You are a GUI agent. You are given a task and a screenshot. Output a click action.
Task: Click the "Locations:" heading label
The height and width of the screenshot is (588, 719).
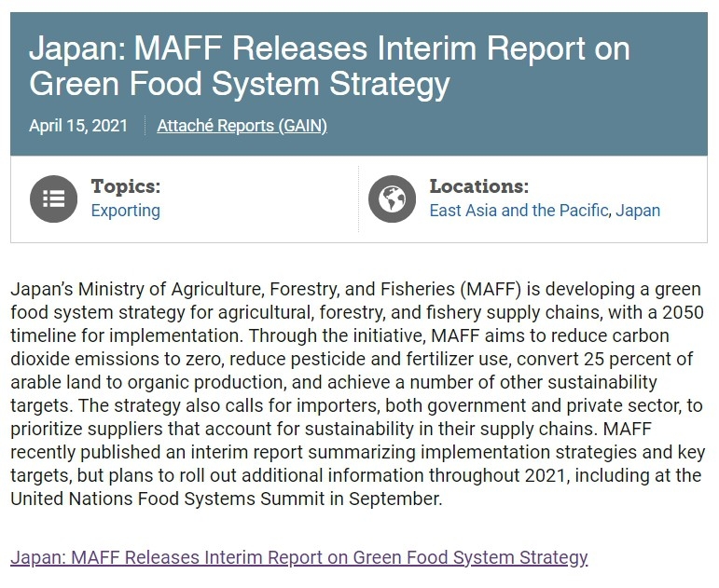point(478,186)
